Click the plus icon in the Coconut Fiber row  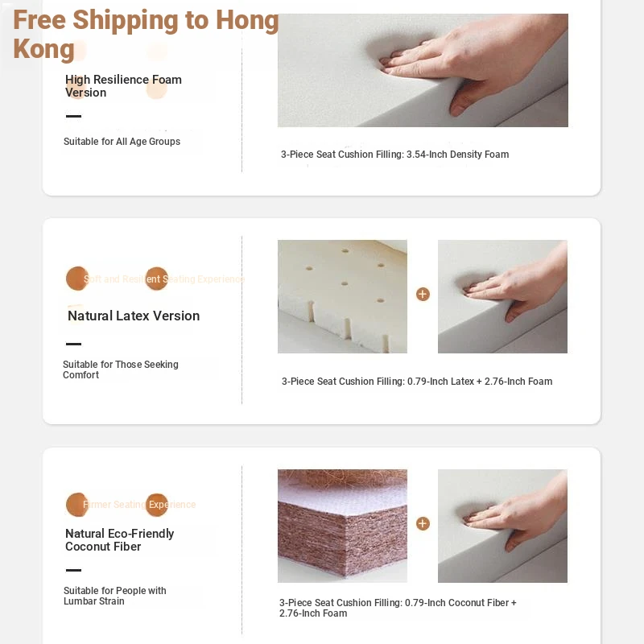tap(423, 523)
